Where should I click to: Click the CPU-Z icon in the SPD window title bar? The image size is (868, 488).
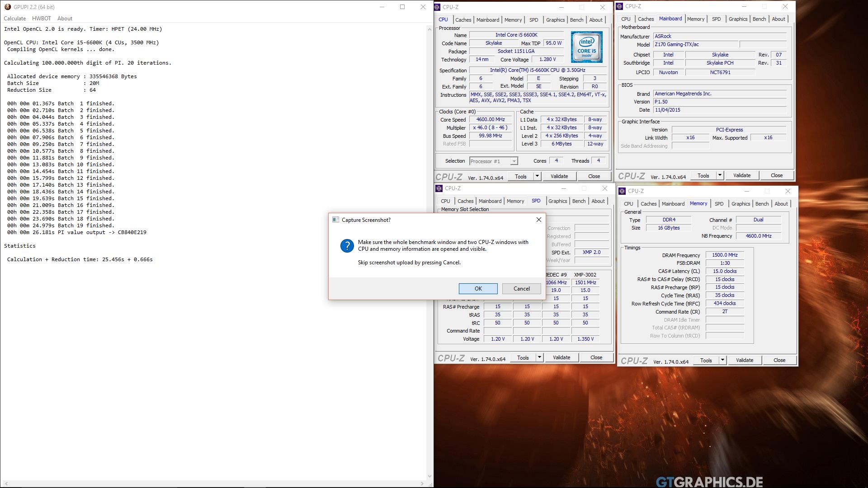pos(439,188)
